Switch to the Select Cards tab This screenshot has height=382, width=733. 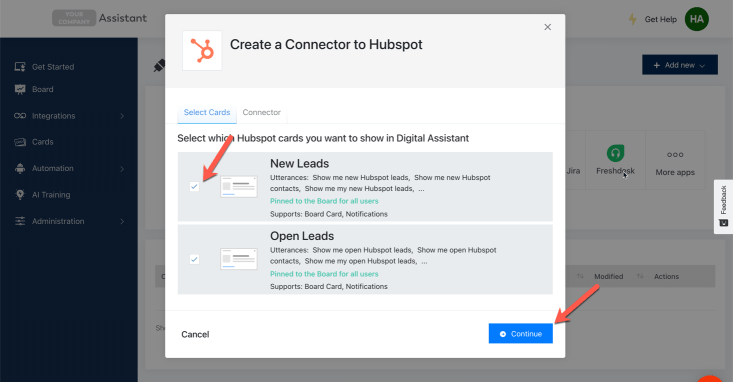[207, 112]
